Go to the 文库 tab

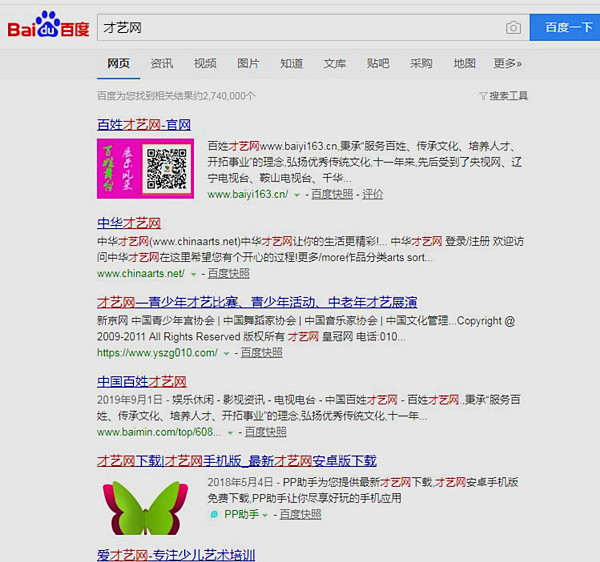[335, 63]
